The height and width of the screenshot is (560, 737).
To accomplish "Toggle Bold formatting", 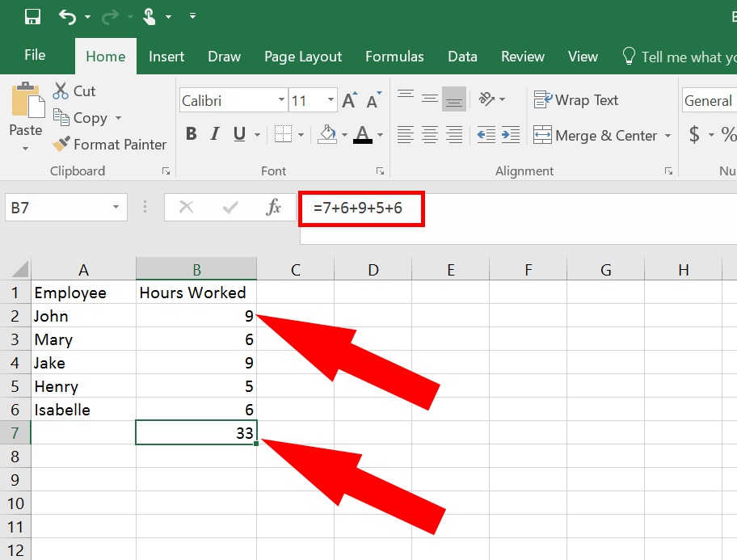I will coord(192,135).
